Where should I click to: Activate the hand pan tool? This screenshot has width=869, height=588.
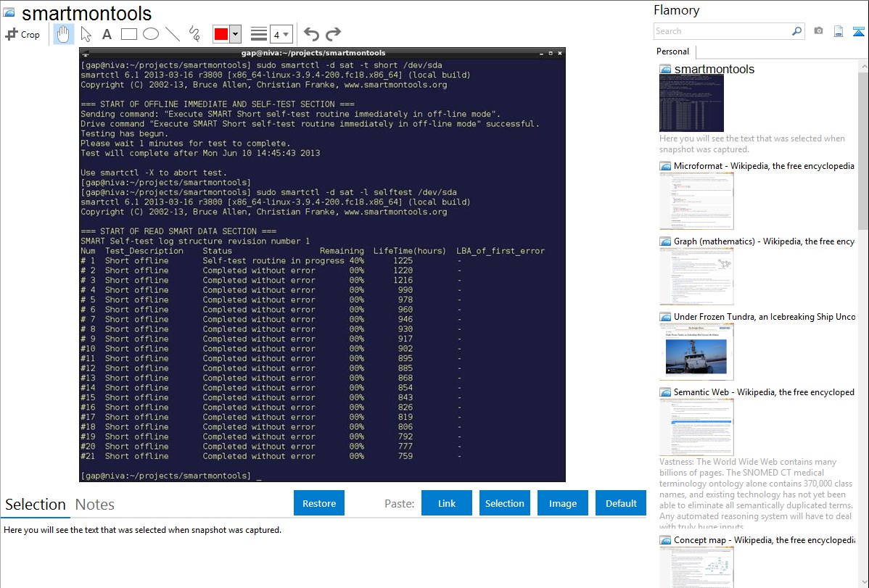(x=64, y=34)
